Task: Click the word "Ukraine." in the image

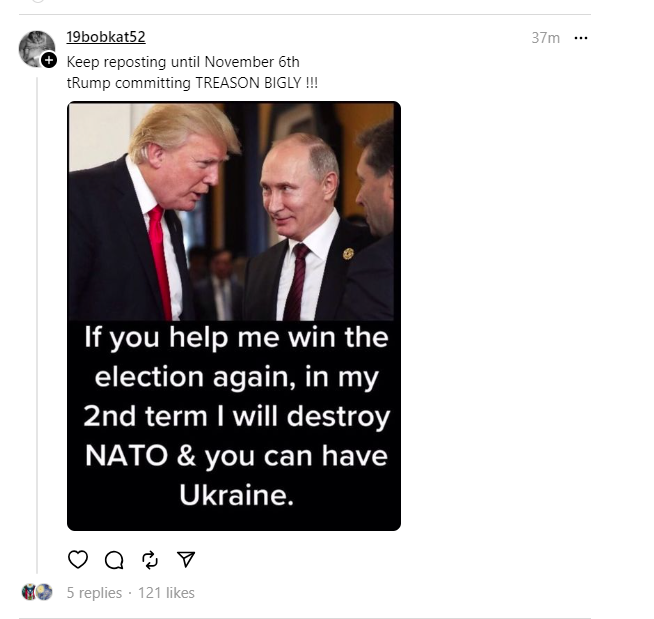Action: [x=236, y=495]
